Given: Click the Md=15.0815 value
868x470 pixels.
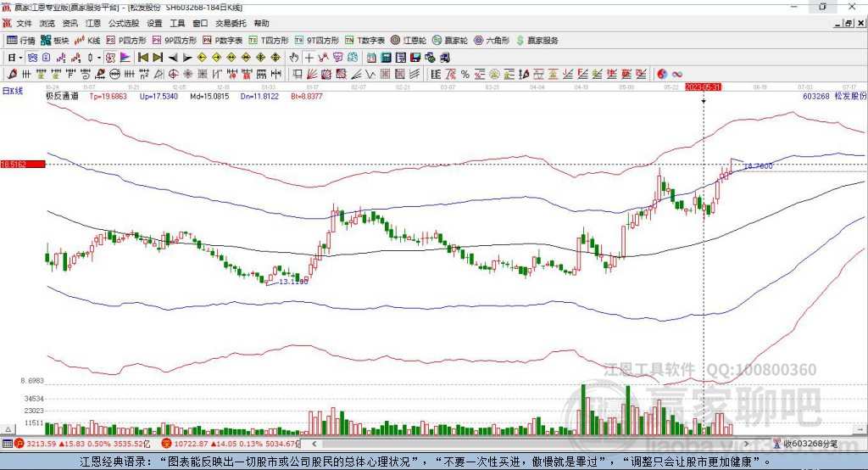Looking at the screenshot, I should point(209,96).
